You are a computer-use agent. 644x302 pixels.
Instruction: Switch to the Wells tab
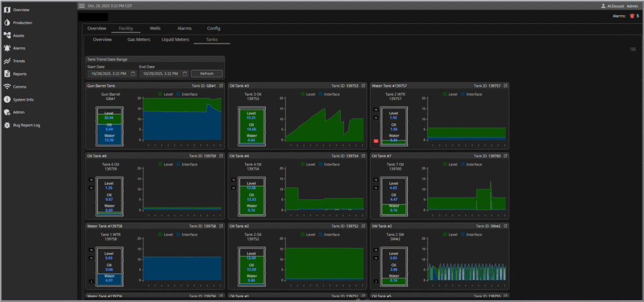point(155,28)
